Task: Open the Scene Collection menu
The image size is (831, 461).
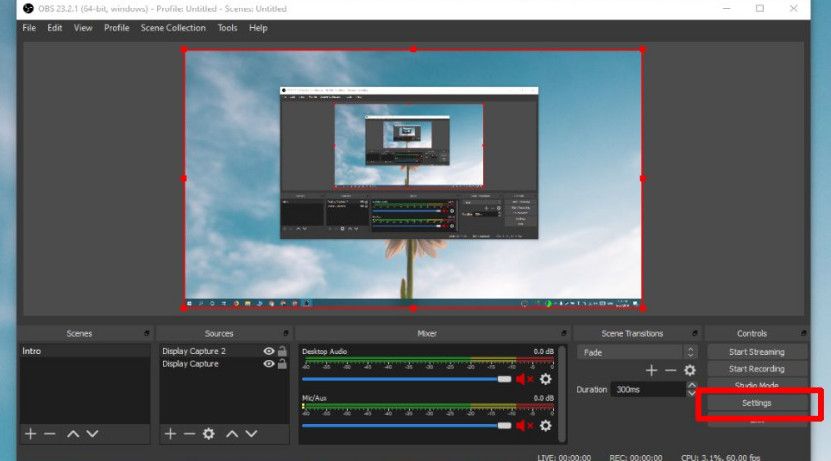Action: (x=173, y=28)
